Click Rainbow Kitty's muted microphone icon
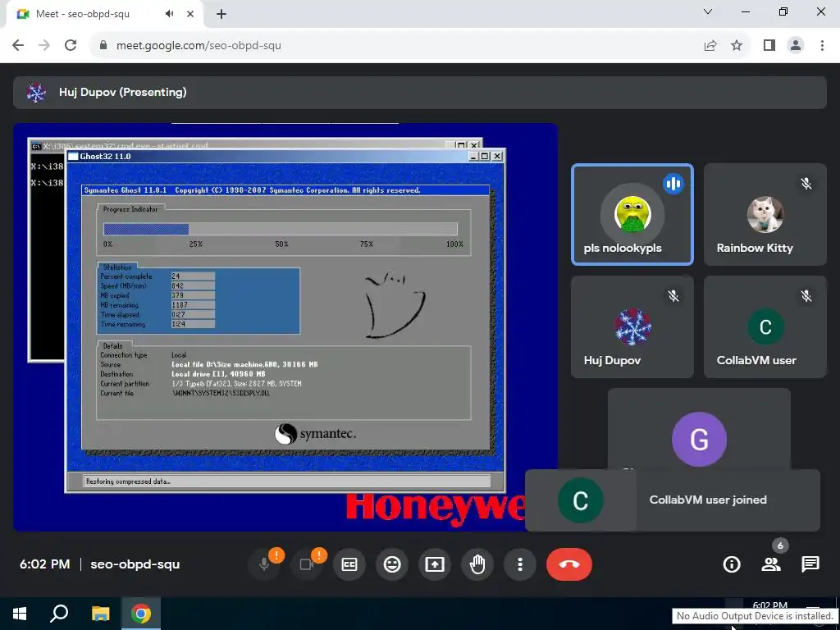The width and height of the screenshot is (840, 630). (x=806, y=184)
